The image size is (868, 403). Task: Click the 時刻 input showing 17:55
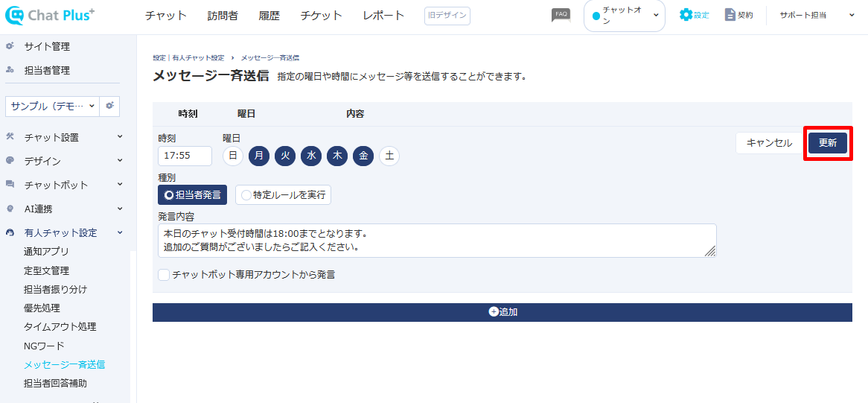(185, 156)
